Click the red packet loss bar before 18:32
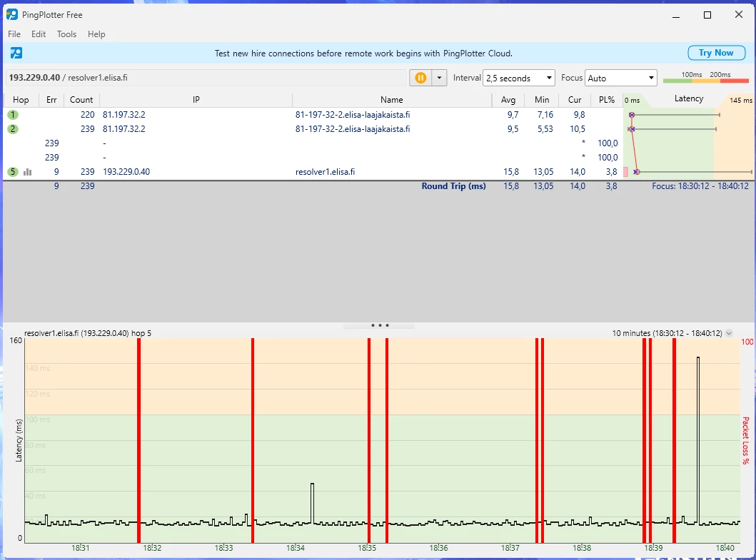The image size is (756, 560). pyautogui.click(x=139, y=440)
